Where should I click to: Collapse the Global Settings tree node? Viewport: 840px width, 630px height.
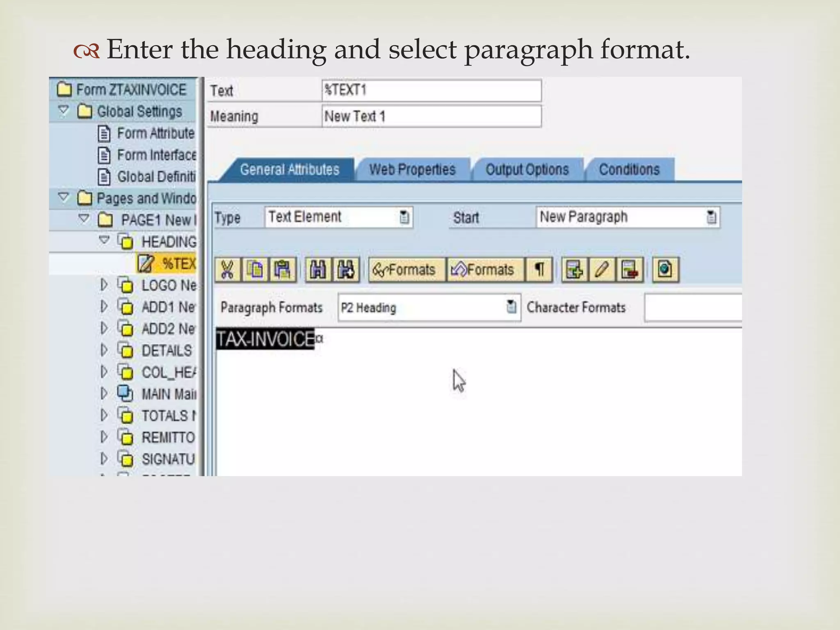tap(64, 110)
